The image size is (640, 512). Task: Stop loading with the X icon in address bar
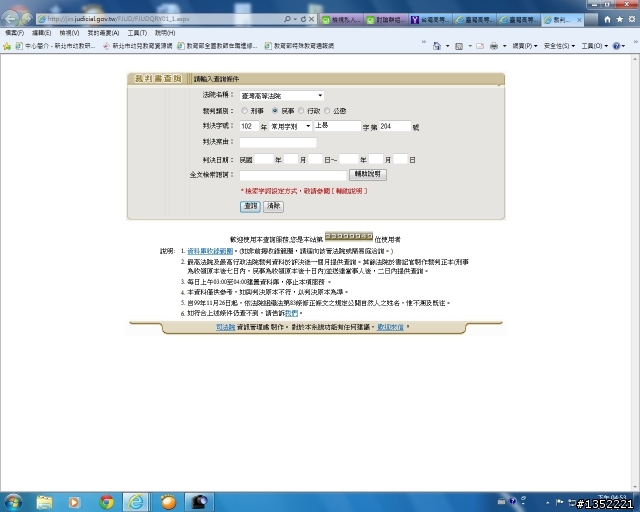[311, 19]
